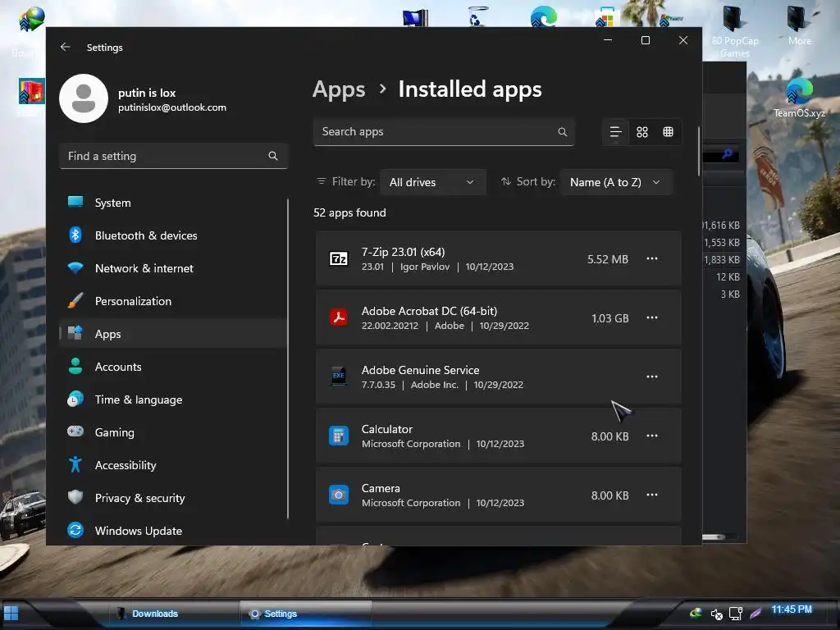
Task: Open the More desktop icon
Action: [x=799, y=25]
